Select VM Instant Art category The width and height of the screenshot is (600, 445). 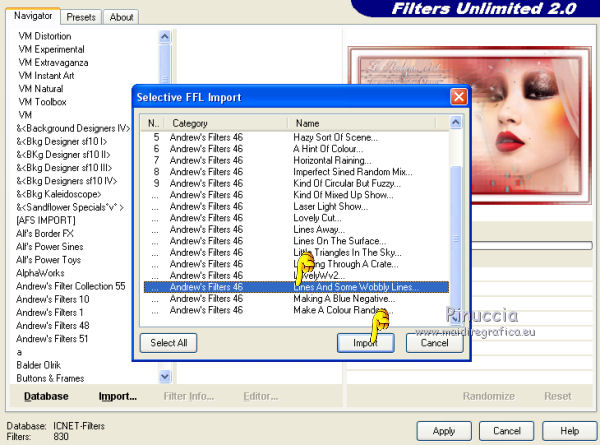46,75
